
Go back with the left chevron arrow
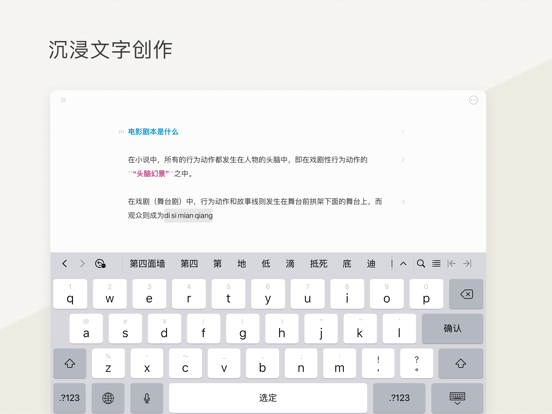tap(64, 263)
